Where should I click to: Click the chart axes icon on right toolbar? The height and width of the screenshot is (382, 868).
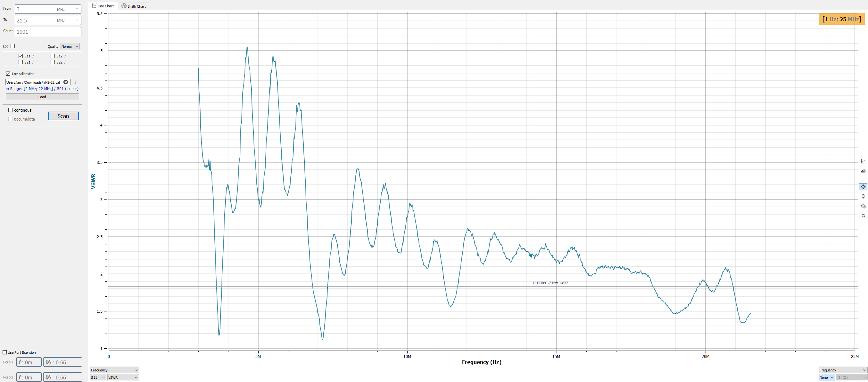coord(863,162)
